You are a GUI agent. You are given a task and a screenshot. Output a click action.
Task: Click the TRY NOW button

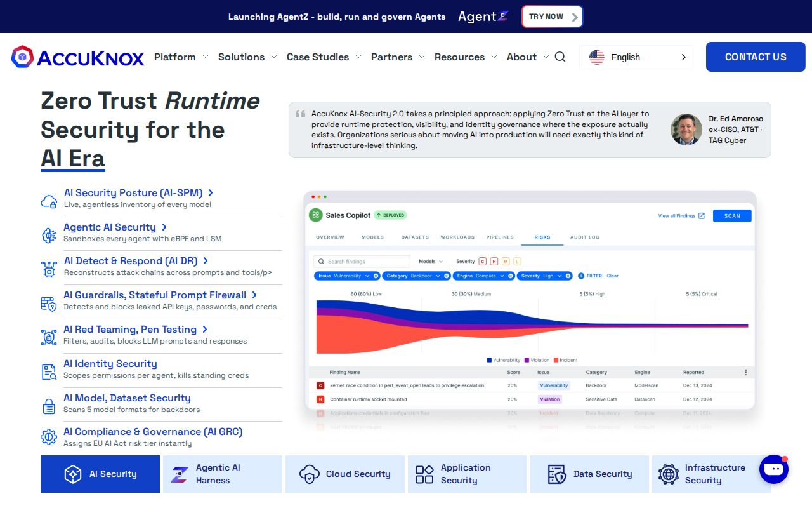[553, 17]
